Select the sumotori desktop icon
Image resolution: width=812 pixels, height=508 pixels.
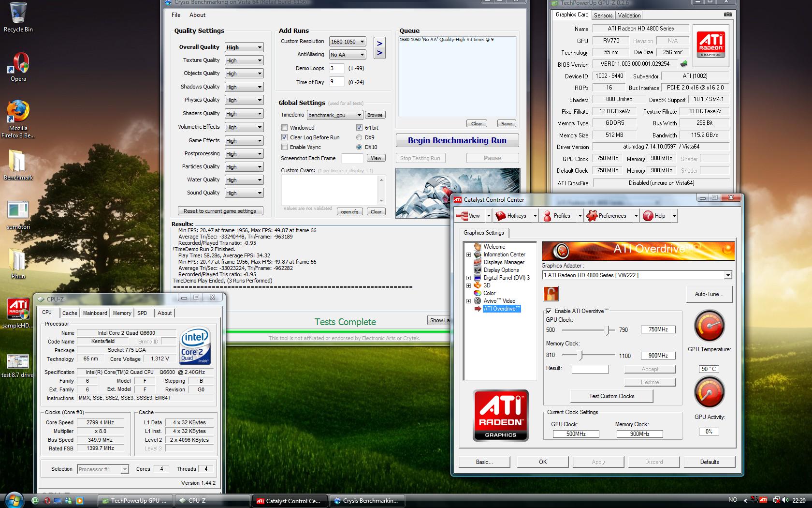[x=18, y=215]
